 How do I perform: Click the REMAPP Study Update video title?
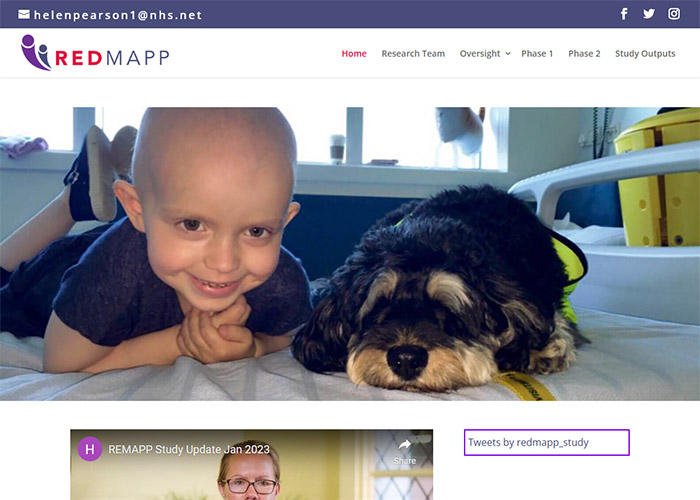coord(189,449)
